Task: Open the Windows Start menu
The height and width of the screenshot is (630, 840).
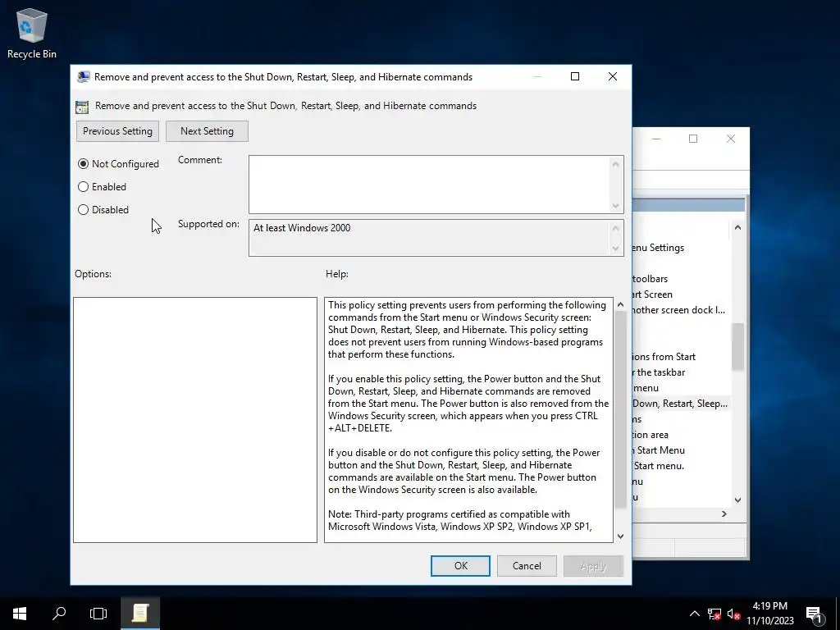Action: (x=20, y=613)
